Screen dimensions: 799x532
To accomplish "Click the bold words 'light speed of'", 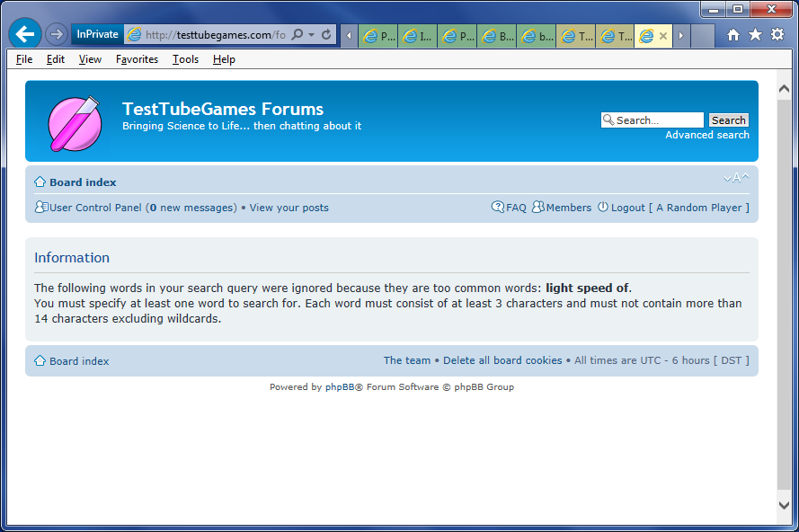I will pyautogui.click(x=587, y=288).
